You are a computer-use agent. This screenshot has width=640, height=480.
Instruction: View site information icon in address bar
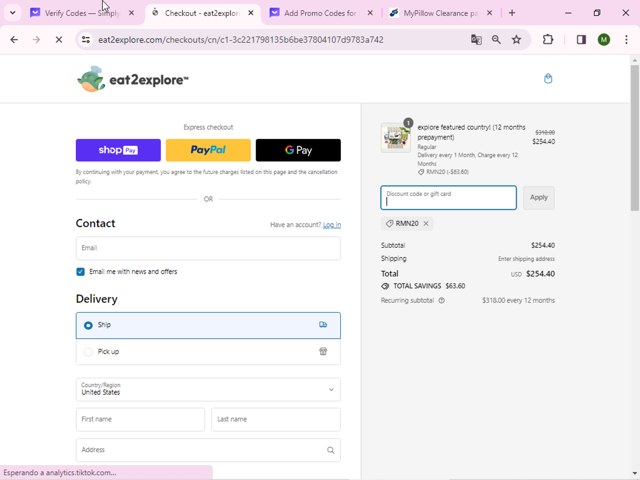86,40
